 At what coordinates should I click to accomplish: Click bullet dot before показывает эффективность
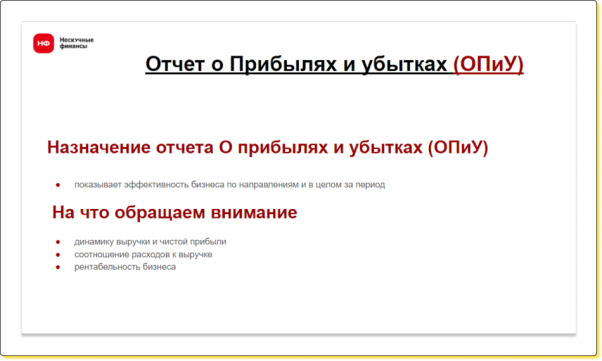(58, 185)
